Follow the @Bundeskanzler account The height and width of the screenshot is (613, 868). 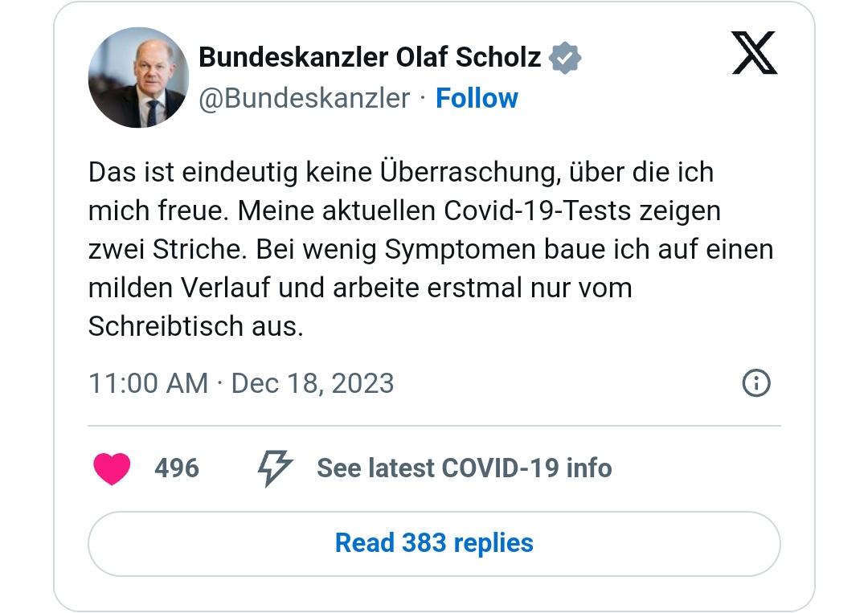pos(477,99)
